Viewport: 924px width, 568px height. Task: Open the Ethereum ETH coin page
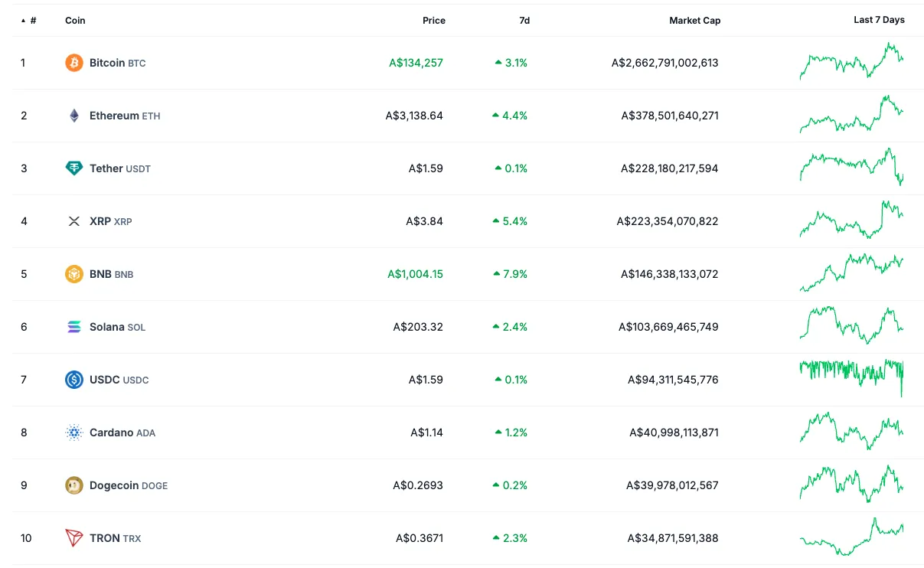tap(125, 116)
